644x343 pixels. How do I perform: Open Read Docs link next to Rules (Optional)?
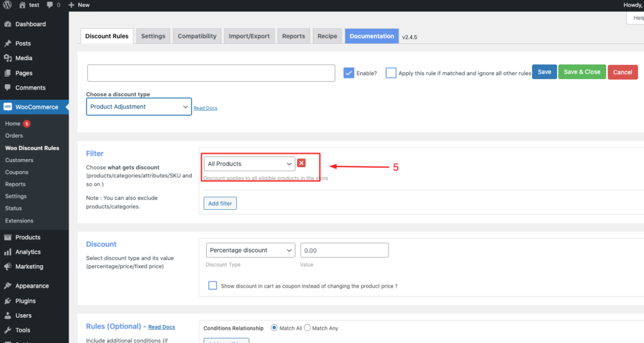point(162,327)
